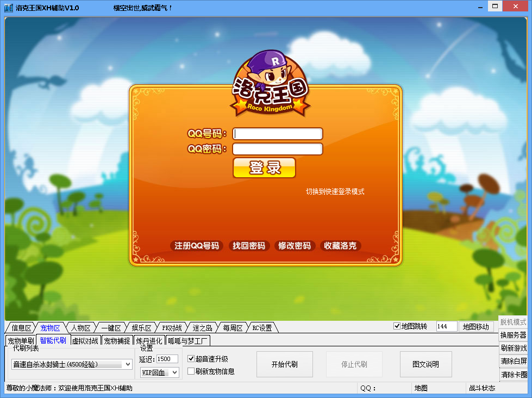Focus the QQ密码 password field
The width and height of the screenshot is (532, 398).
click(278, 149)
